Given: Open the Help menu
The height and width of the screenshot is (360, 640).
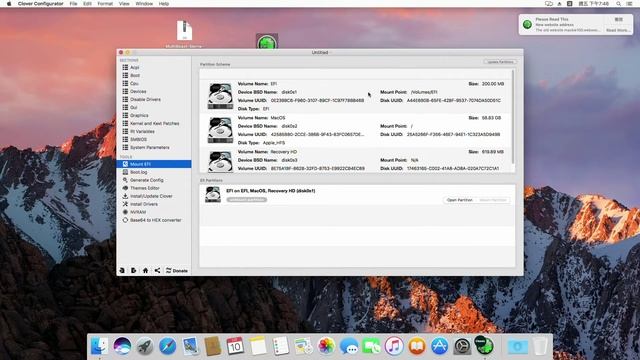Looking at the screenshot, I should click(164, 4).
